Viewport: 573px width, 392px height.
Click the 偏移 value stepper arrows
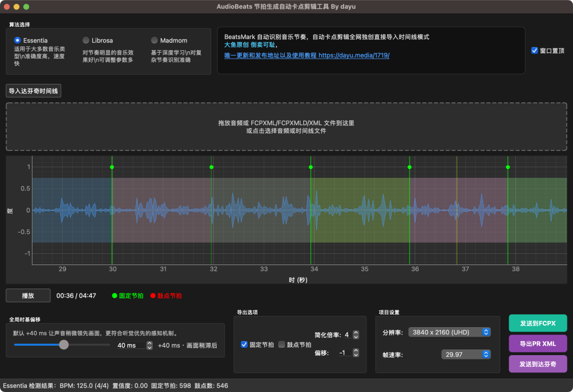tap(356, 353)
